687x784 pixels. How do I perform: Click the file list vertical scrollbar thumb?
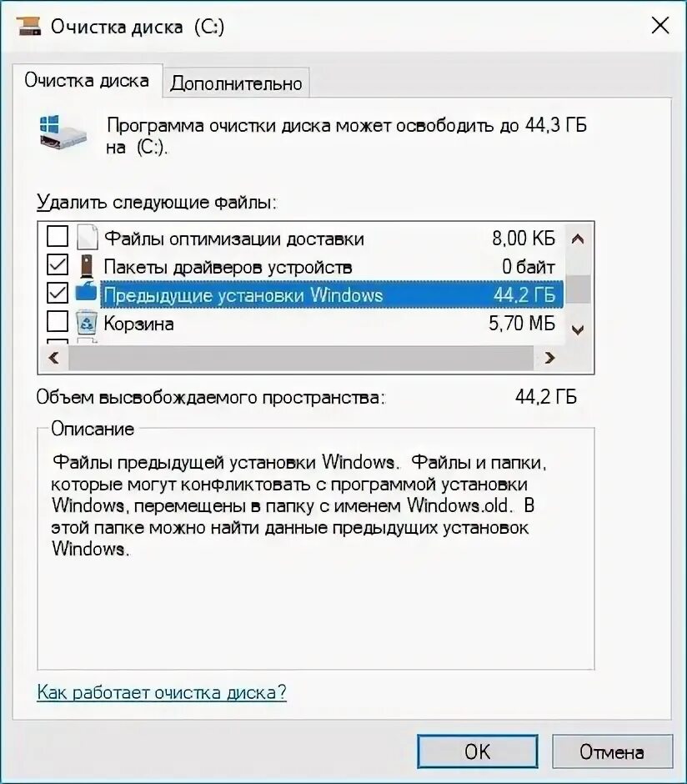tap(578, 289)
